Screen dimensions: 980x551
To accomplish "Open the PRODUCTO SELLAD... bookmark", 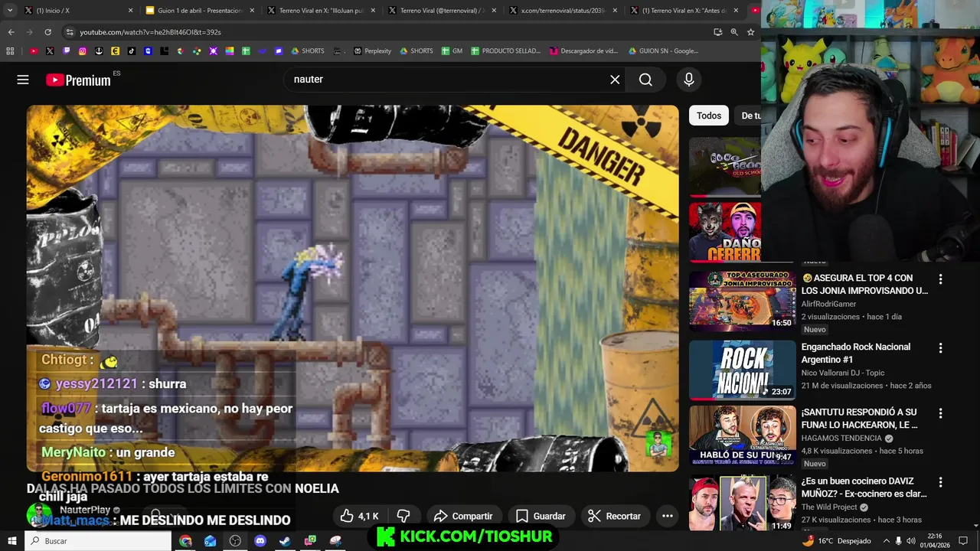I will (505, 51).
